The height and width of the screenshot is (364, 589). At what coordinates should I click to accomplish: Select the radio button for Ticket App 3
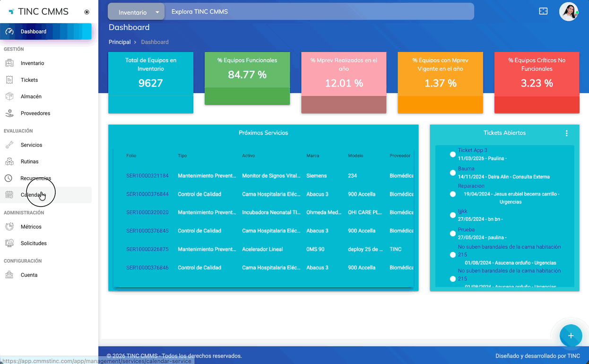453,155
